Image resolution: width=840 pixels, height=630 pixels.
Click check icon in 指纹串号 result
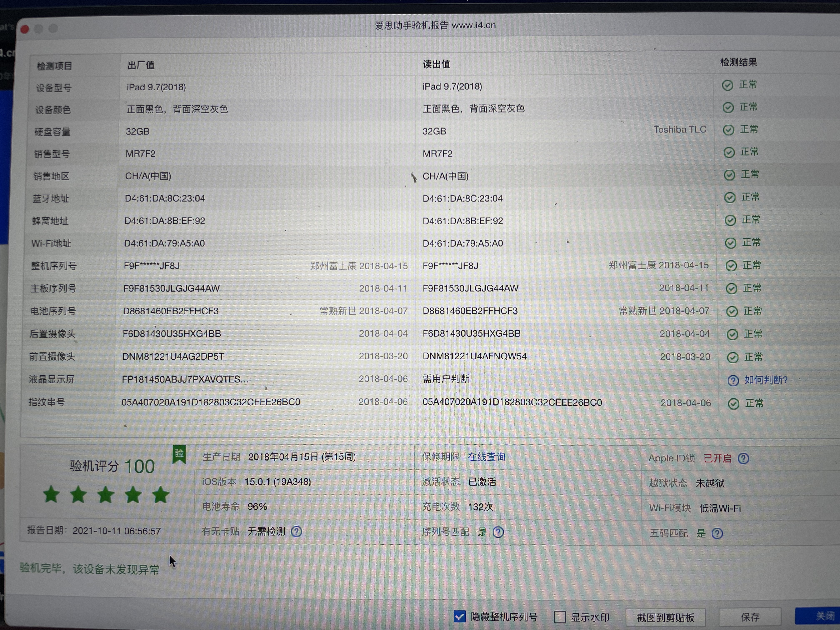pos(734,404)
